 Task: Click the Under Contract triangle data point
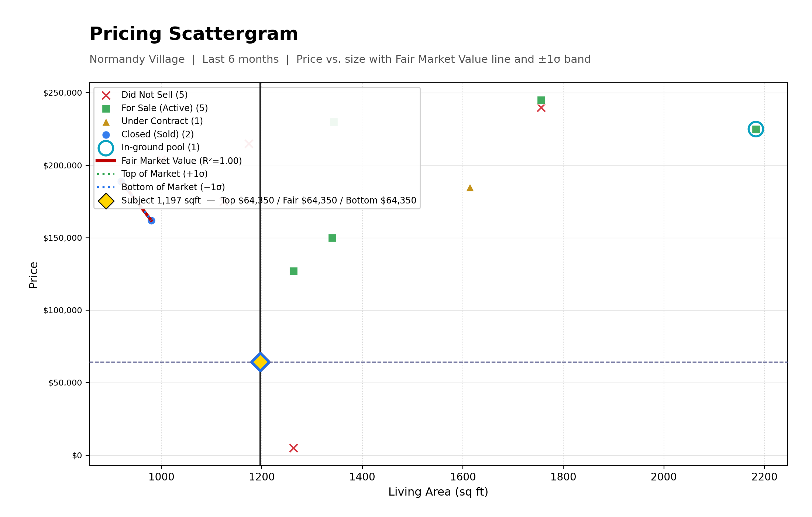click(470, 188)
